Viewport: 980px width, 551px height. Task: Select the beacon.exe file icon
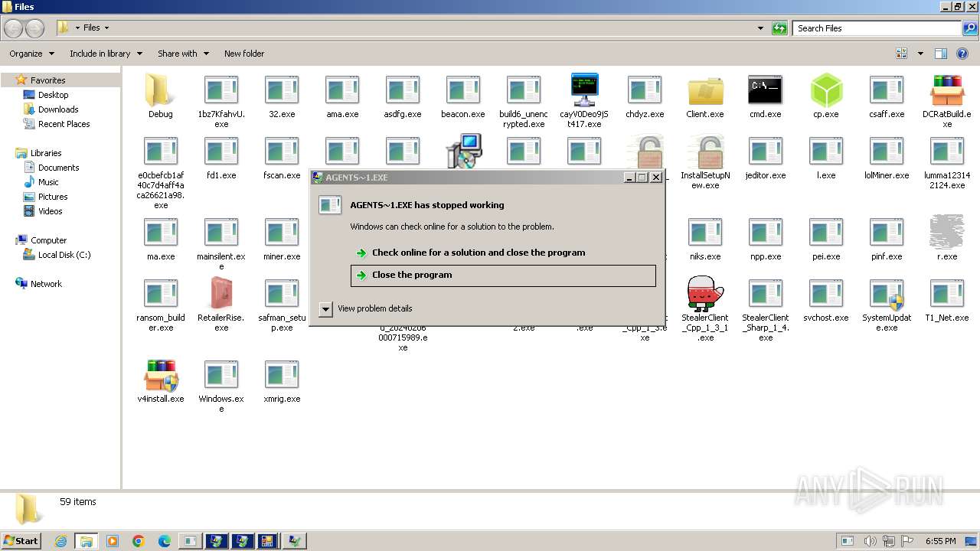(463, 90)
